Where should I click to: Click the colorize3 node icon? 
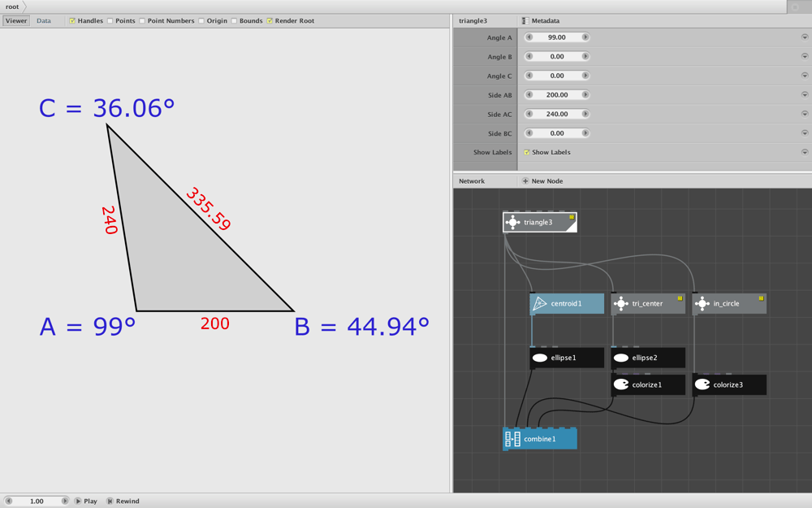(702, 384)
